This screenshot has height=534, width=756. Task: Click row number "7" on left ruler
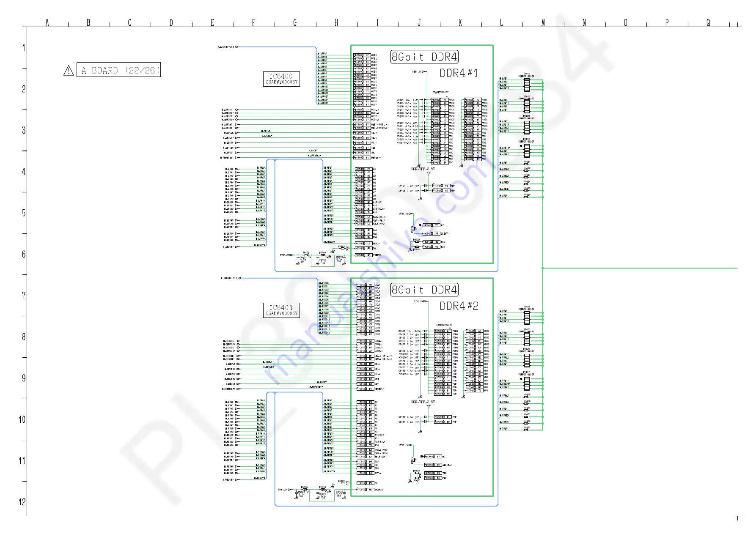click(24, 296)
